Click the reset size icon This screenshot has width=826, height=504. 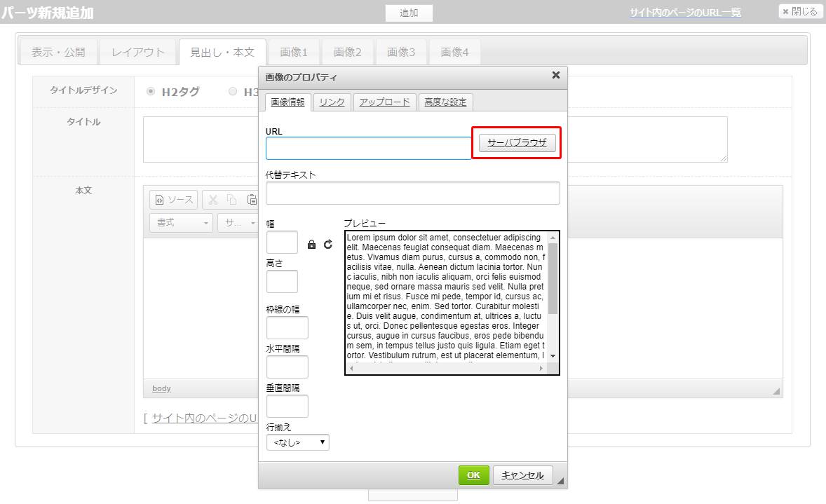(328, 245)
